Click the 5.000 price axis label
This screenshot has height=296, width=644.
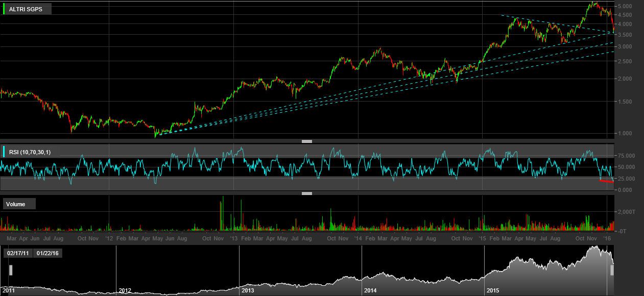pos(627,6)
